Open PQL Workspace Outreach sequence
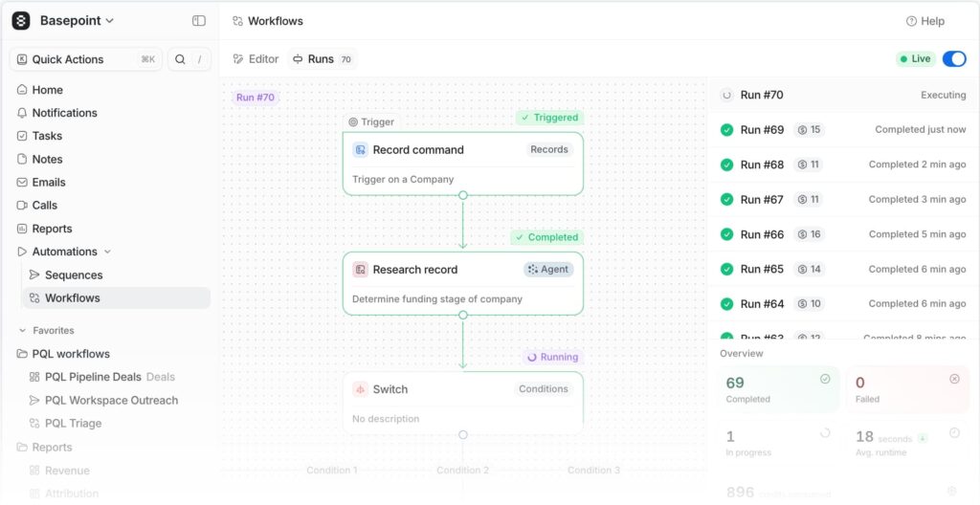 click(x=111, y=401)
